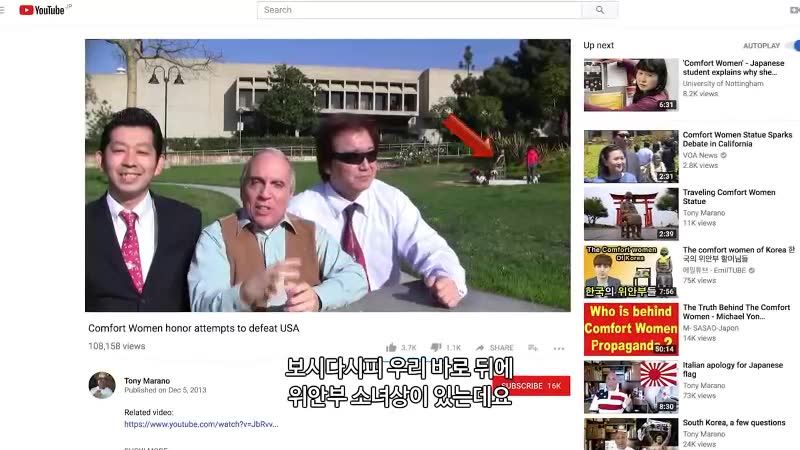Open The Truth Behind The Comfort Women title

click(x=736, y=312)
